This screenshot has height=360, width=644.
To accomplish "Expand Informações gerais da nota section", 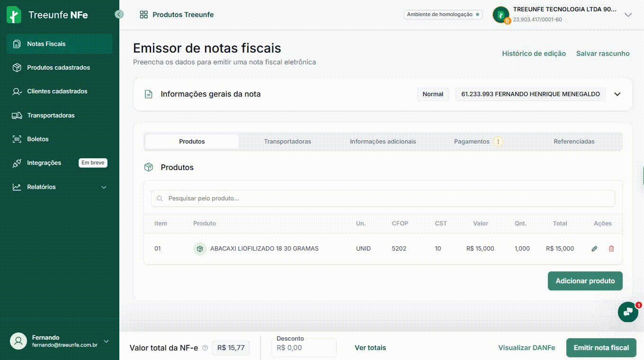I will [x=617, y=94].
